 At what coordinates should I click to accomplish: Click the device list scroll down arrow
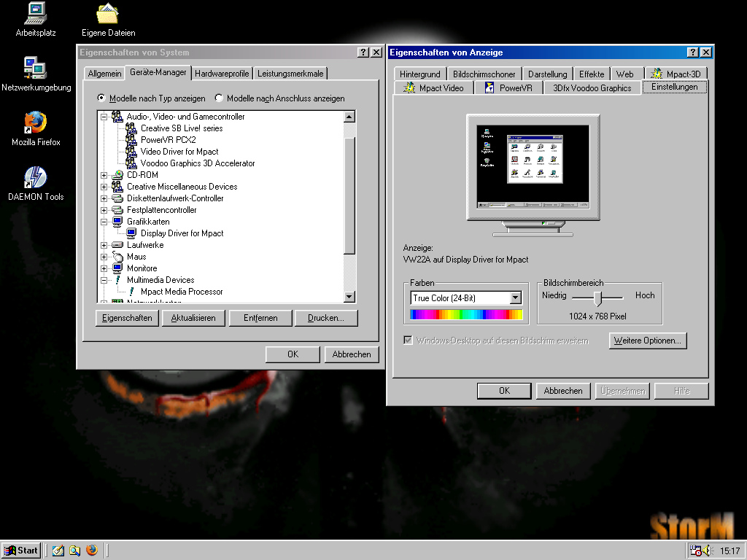coord(349,297)
